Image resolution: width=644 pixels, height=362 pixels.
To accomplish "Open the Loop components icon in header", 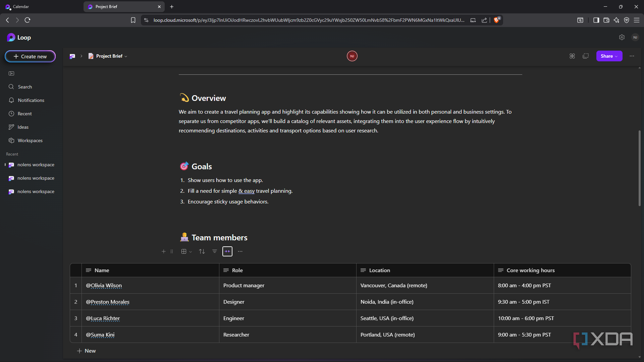I will point(572,56).
